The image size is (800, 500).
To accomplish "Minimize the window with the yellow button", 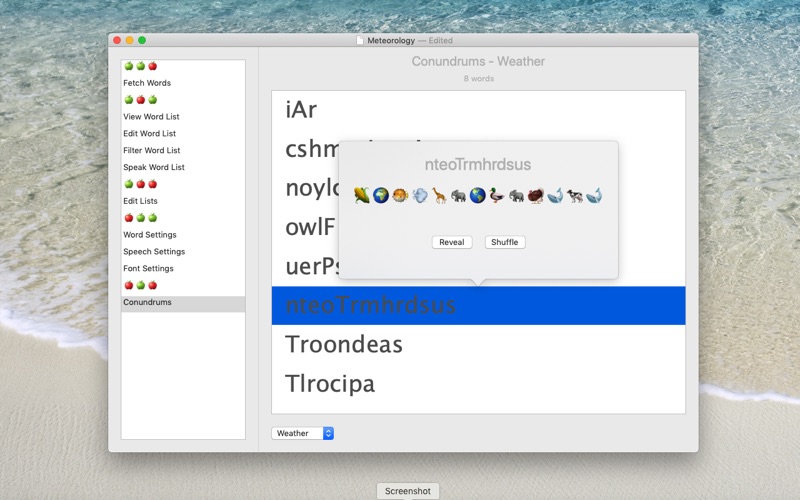I will pyautogui.click(x=130, y=40).
